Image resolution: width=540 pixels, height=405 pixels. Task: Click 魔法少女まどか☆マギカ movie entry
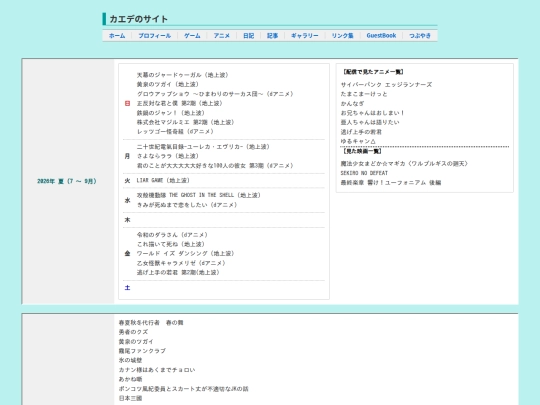click(x=405, y=164)
